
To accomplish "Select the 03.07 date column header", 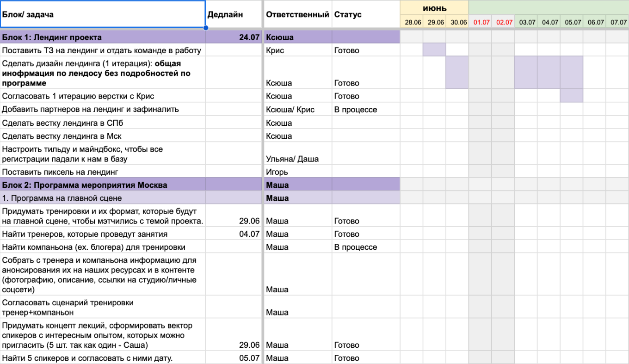I will (526, 22).
